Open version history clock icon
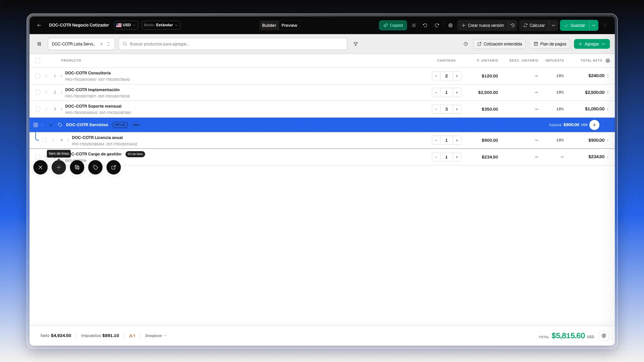 (513, 25)
